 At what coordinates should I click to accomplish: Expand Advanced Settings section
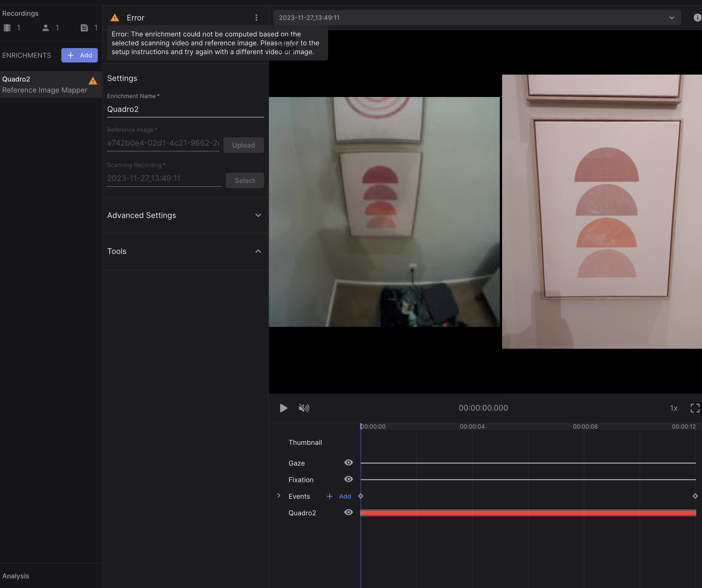click(185, 216)
